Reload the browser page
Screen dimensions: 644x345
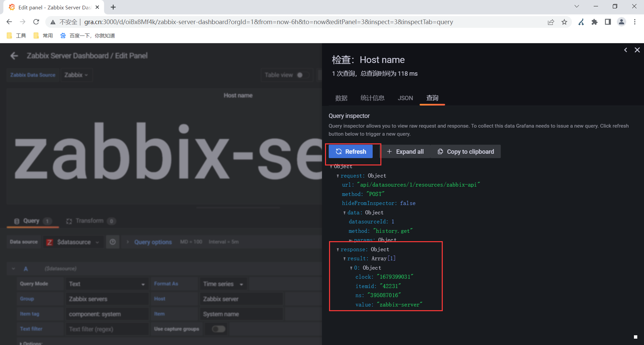point(36,22)
